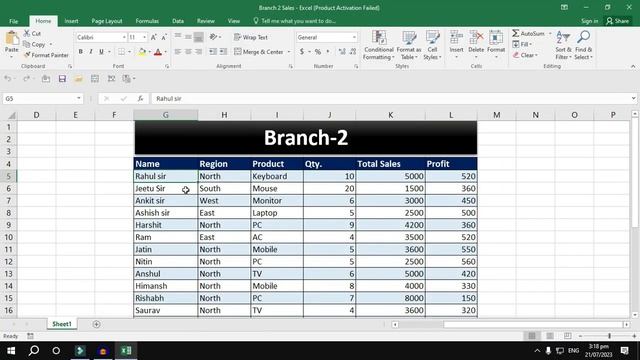This screenshot has width=640, height=360.
Task: Expand the formula bar
Action: click(633, 98)
